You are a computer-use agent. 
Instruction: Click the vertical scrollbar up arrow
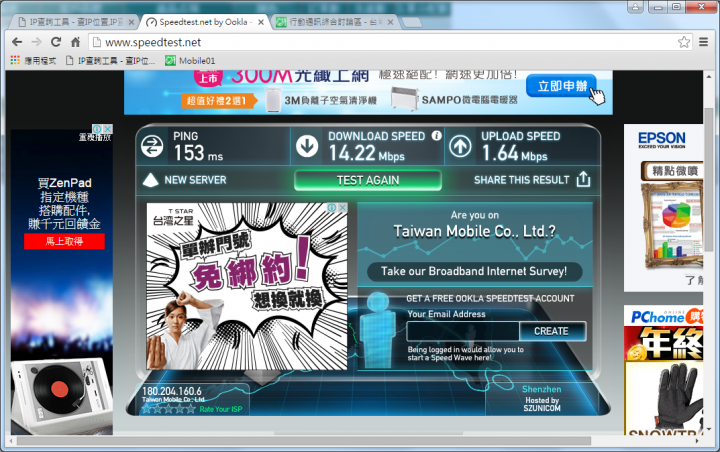(x=709, y=76)
